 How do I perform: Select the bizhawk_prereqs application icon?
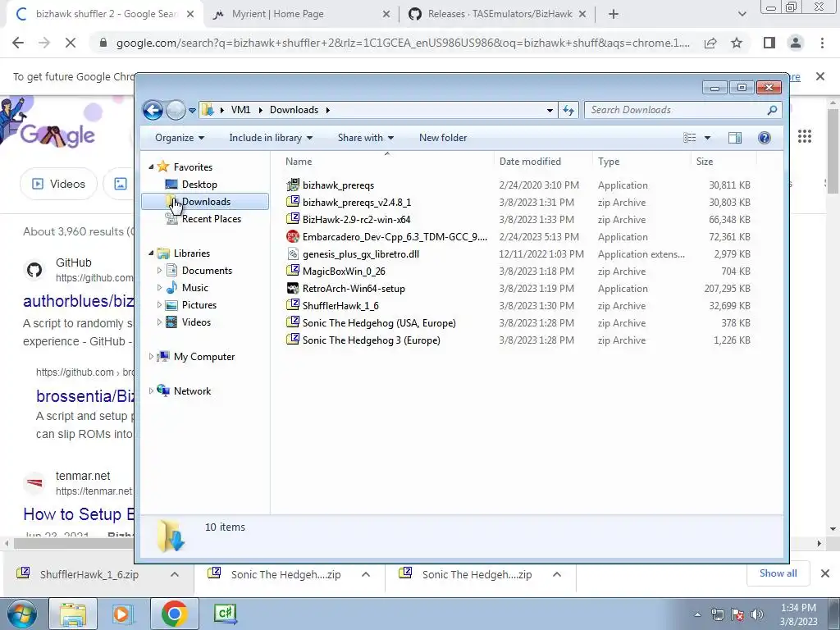pos(293,185)
